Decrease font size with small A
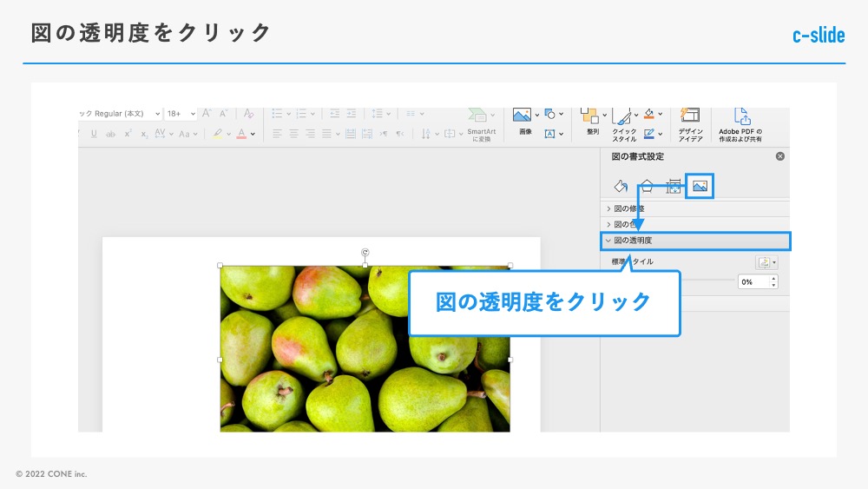 click(224, 114)
